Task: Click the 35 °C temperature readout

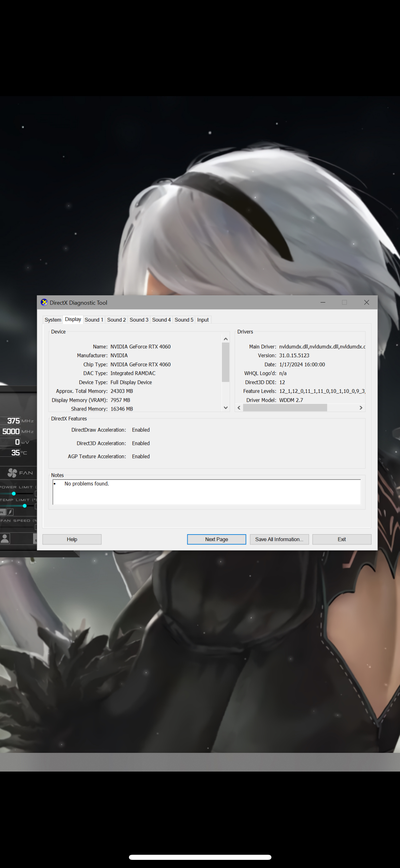Action: point(16,453)
